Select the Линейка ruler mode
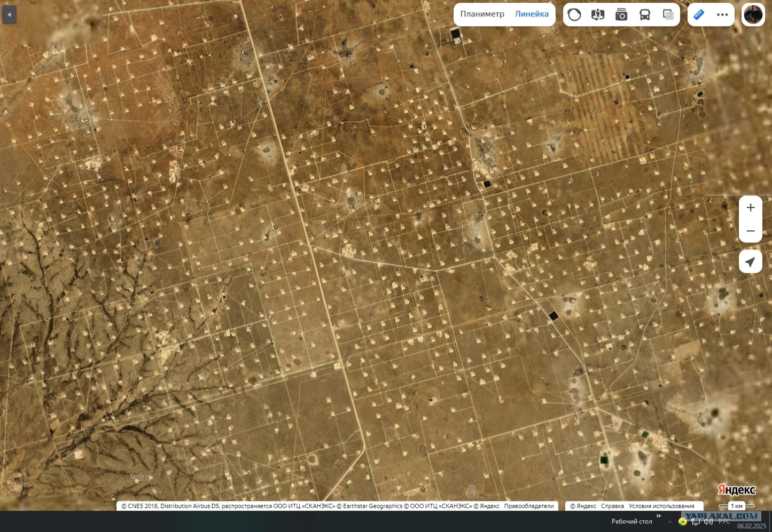This screenshot has height=532, width=772. (x=532, y=14)
